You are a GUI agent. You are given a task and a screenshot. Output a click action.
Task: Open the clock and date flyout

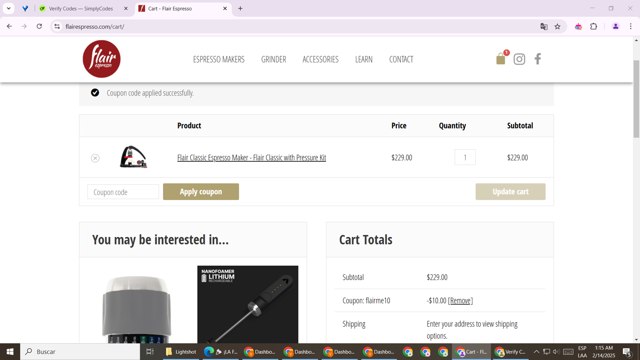point(604,351)
